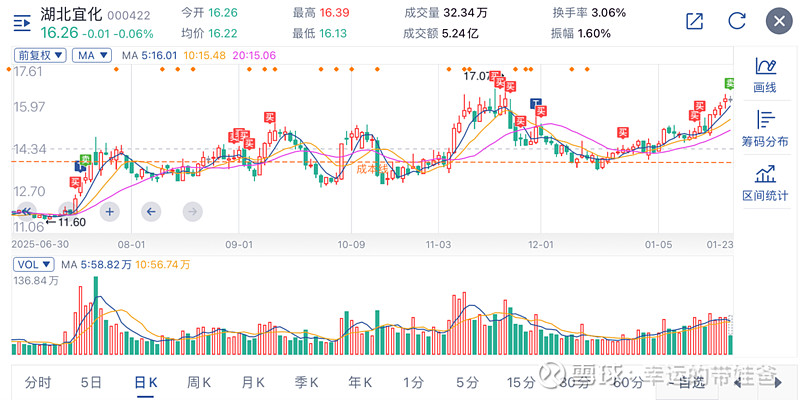Select the 月K monthly chart tab
The image size is (800, 400).
click(x=253, y=382)
